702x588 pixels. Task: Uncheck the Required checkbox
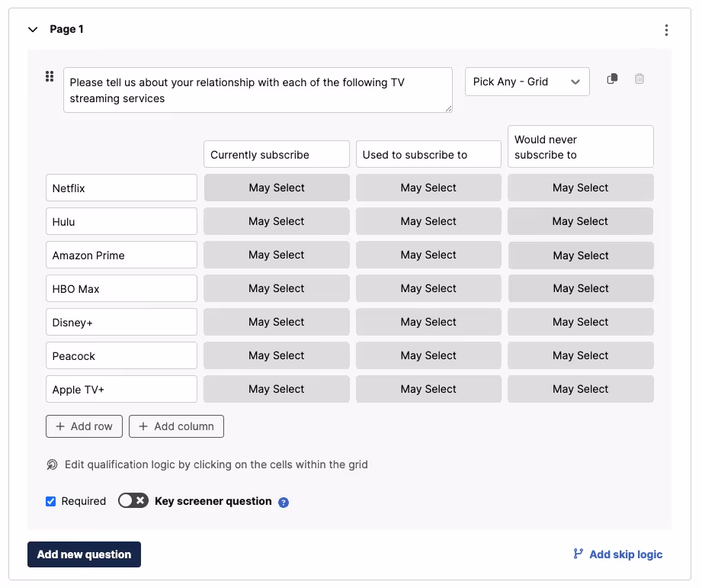[50, 501]
